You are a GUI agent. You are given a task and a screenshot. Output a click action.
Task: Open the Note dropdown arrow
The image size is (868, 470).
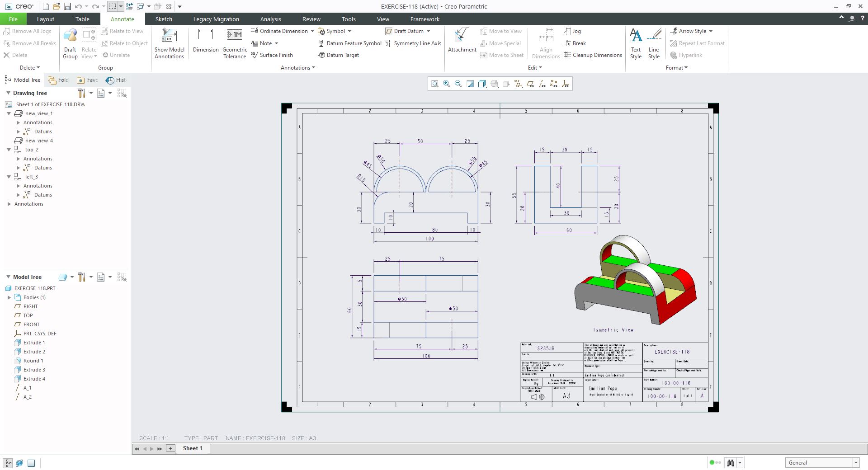[276, 43]
